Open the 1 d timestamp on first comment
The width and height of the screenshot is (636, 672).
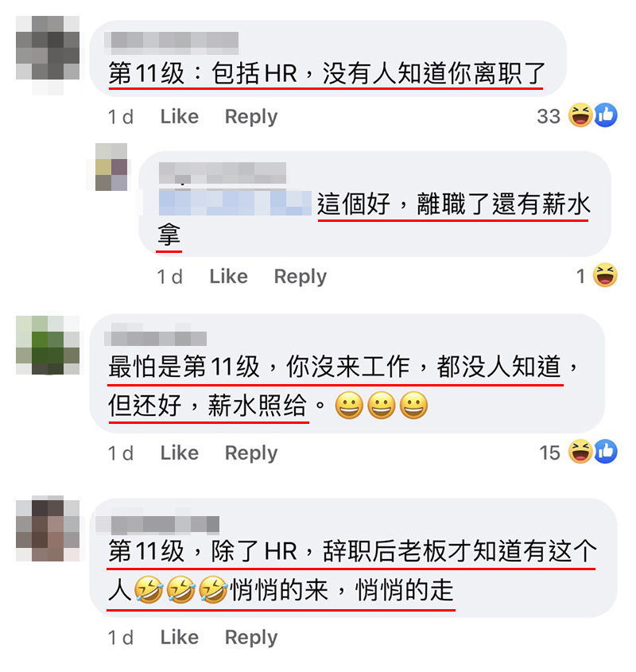click(120, 117)
